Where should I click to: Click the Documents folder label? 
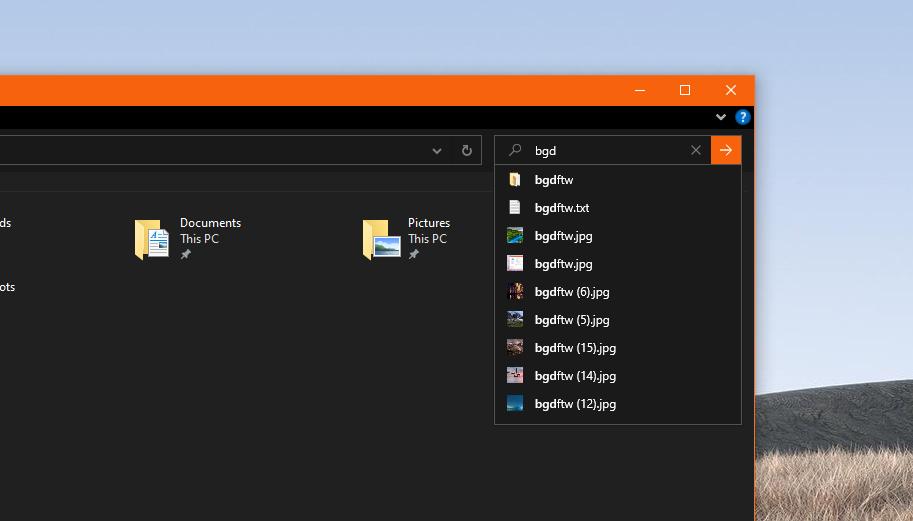click(x=210, y=222)
